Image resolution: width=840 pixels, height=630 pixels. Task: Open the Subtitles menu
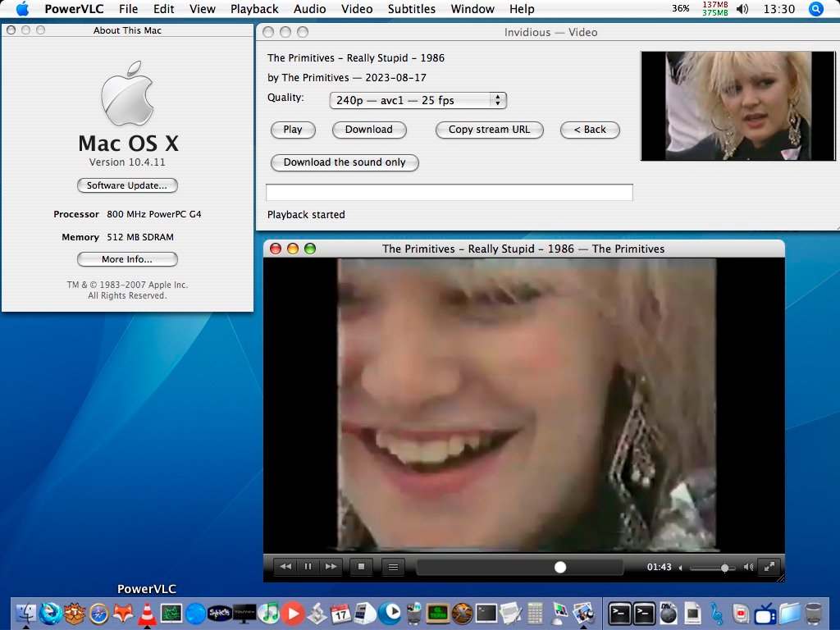[x=412, y=9]
